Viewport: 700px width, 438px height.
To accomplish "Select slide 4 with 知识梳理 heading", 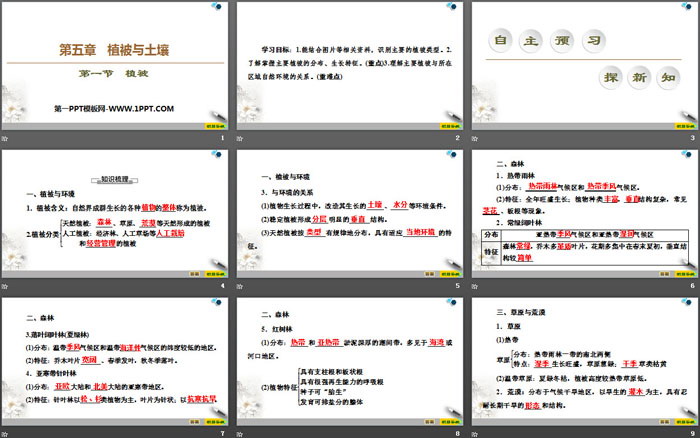I will tap(115, 214).
